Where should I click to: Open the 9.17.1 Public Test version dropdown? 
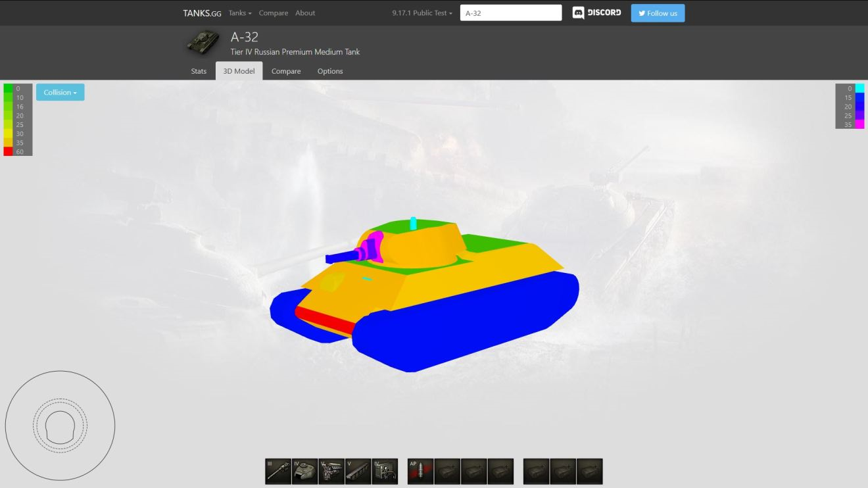tap(422, 13)
